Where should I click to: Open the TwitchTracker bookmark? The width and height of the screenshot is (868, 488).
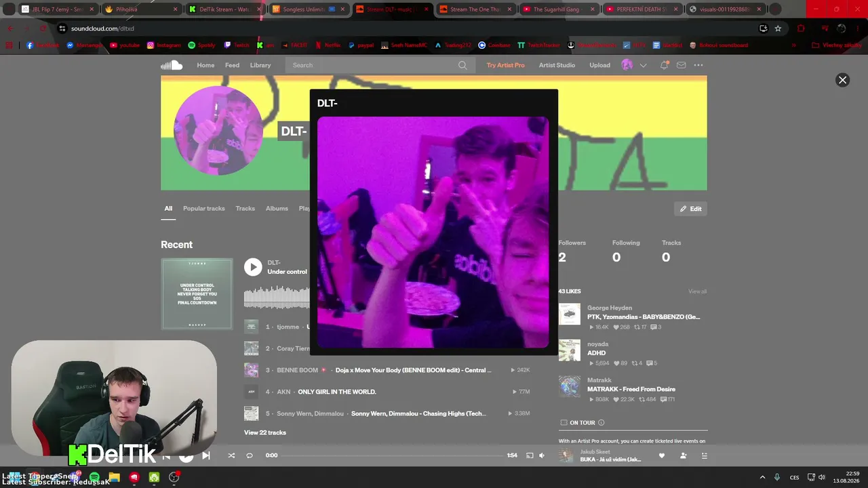click(539, 45)
